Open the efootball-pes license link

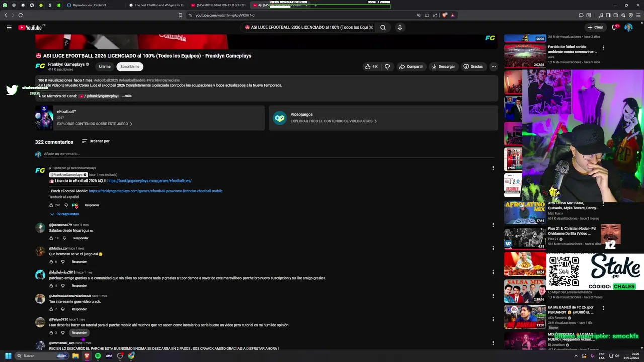[x=149, y=180]
